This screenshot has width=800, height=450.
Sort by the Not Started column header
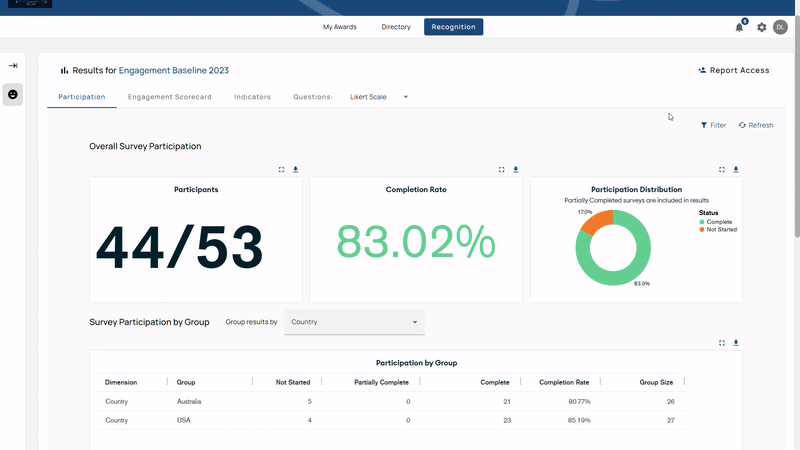click(293, 382)
